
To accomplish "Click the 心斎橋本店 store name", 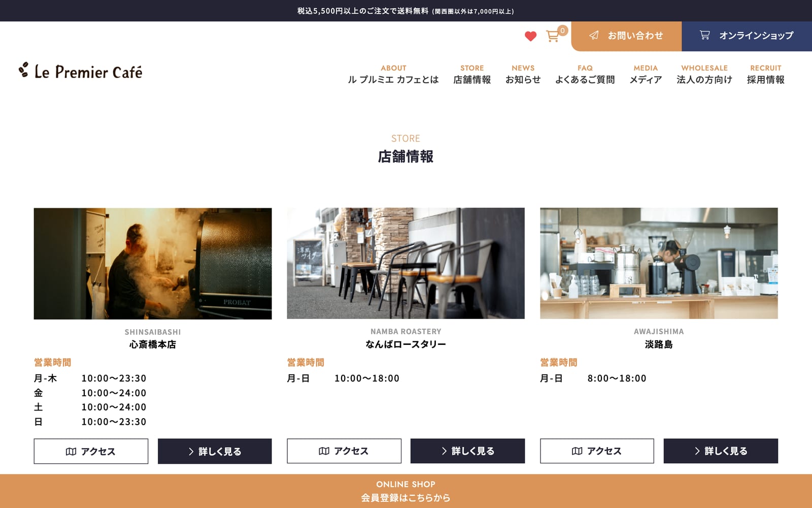I will (x=153, y=344).
